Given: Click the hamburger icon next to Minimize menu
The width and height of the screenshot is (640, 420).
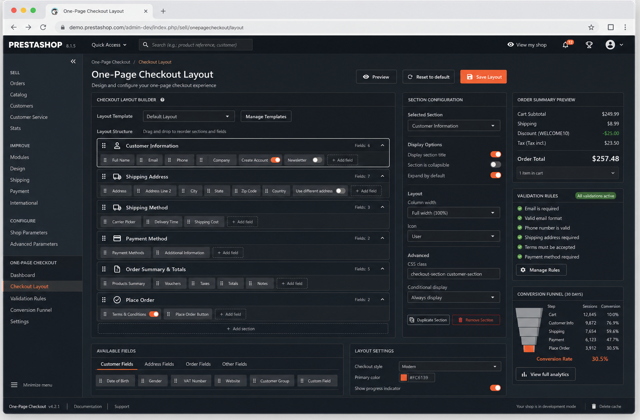Looking at the screenshot, I should tap(14, 384).
